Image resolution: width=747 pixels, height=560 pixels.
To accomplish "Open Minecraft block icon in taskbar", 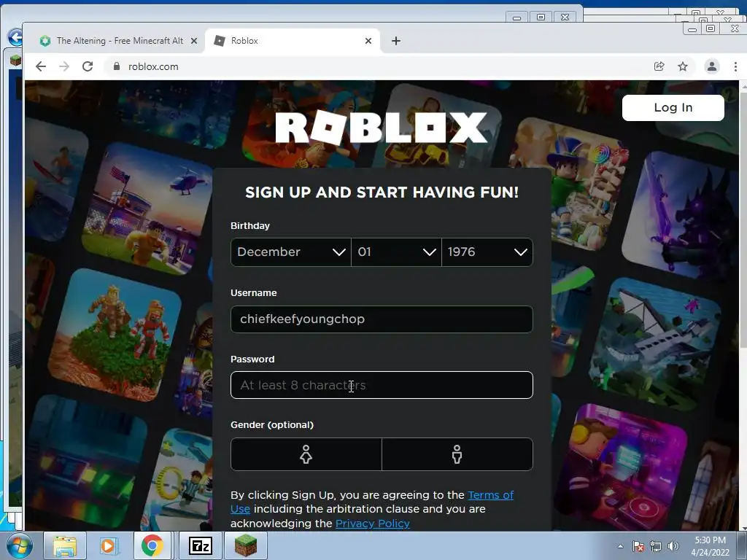I will [x=245, y=545].
